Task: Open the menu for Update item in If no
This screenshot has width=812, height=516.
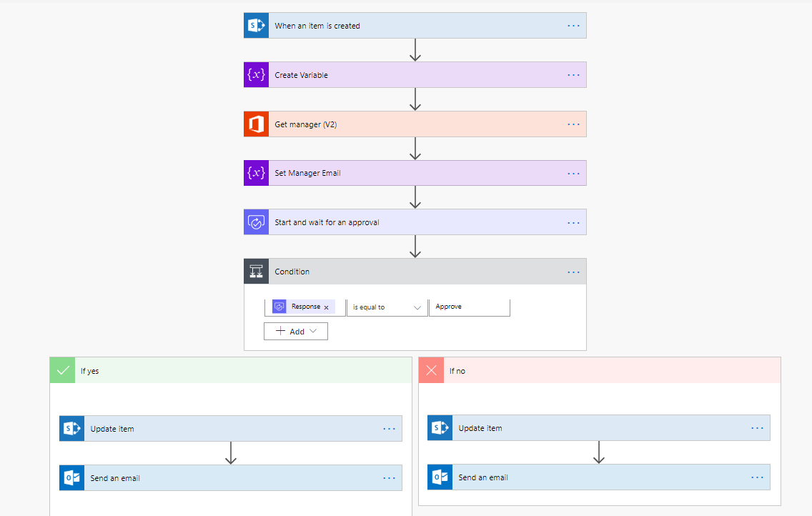Action: (x=757, y=428)
